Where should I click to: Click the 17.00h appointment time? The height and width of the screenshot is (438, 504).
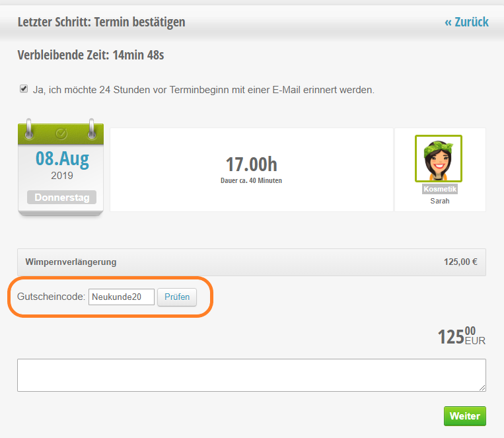coord(252,164)
